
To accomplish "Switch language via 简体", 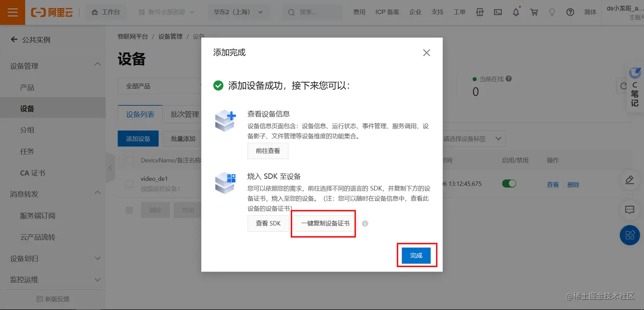I will [590, 12].
